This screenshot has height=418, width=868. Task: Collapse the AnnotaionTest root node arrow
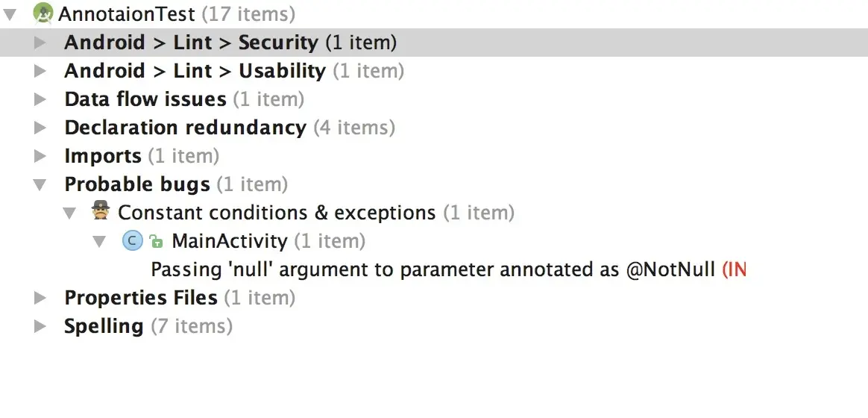point(10,13)
